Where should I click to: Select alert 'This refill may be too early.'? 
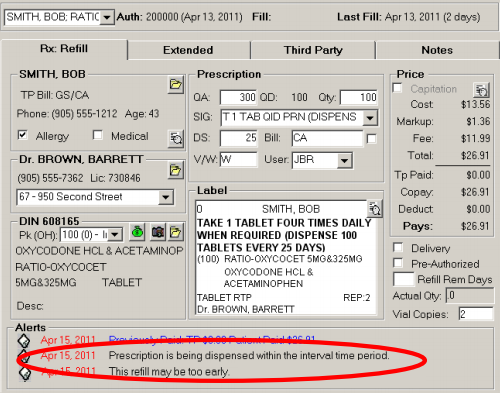click(169, 372)
